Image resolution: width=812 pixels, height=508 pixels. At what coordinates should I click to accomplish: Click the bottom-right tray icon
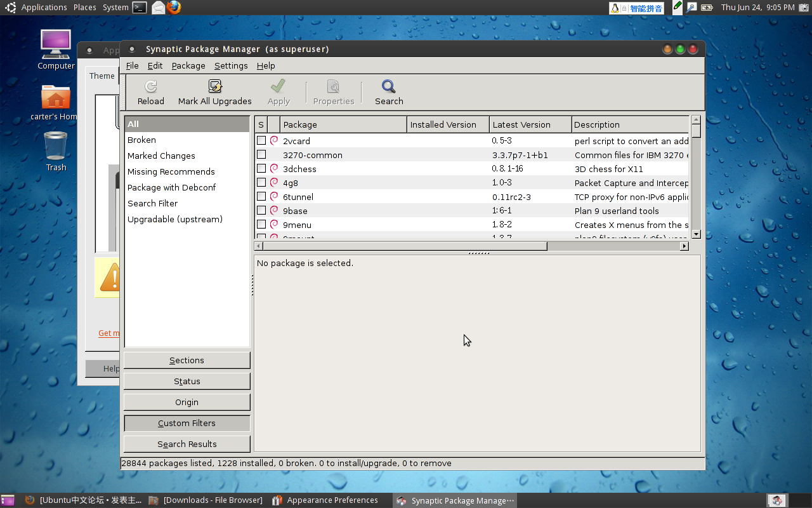coord(778,500)
